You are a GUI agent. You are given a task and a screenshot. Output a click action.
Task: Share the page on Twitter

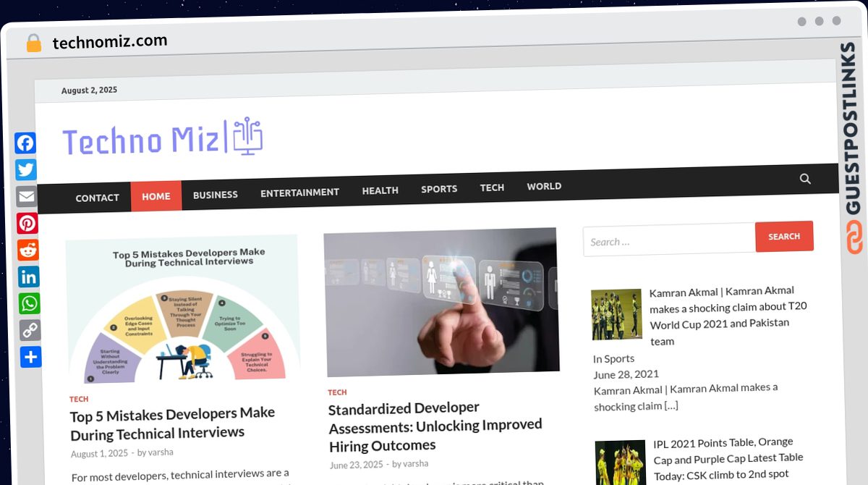27,170
